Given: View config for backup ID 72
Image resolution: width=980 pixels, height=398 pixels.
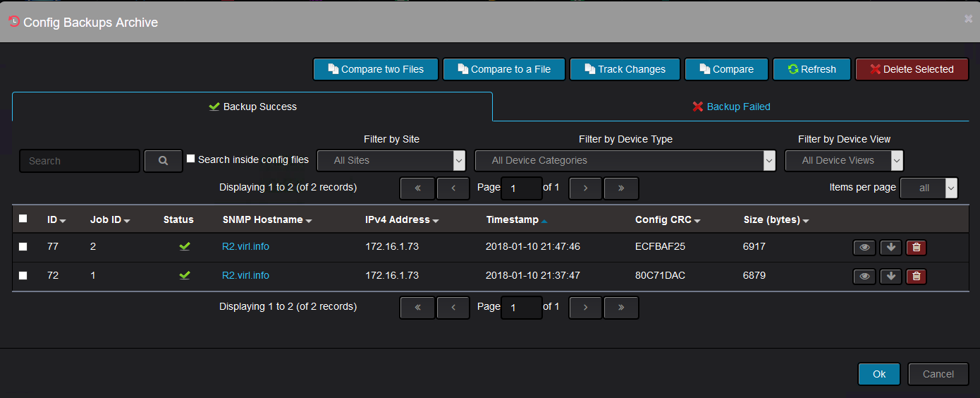Looking at the screenshot, I should pos(864,276).
